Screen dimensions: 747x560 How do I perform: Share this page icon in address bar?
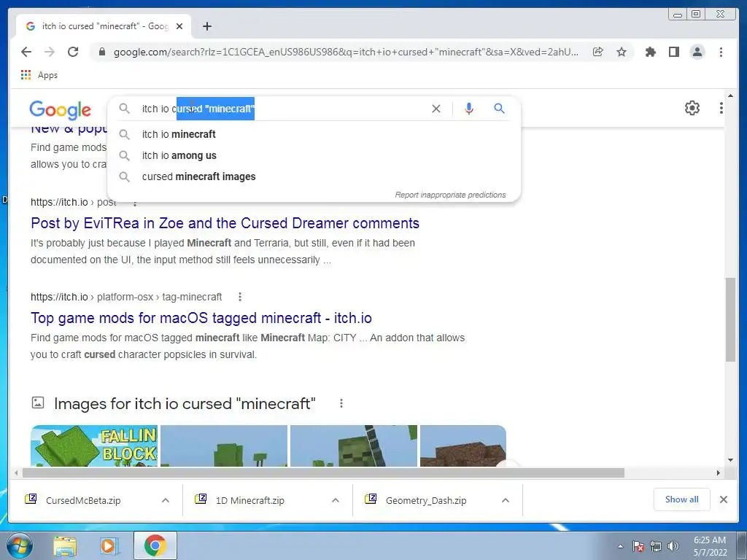(x=598, y=52)
